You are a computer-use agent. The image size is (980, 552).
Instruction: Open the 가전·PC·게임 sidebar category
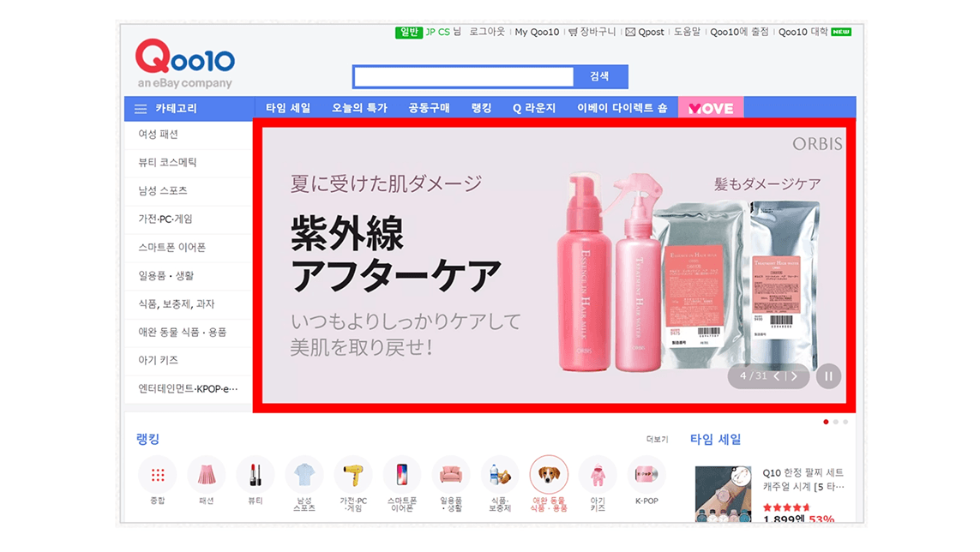click(188, 219)
